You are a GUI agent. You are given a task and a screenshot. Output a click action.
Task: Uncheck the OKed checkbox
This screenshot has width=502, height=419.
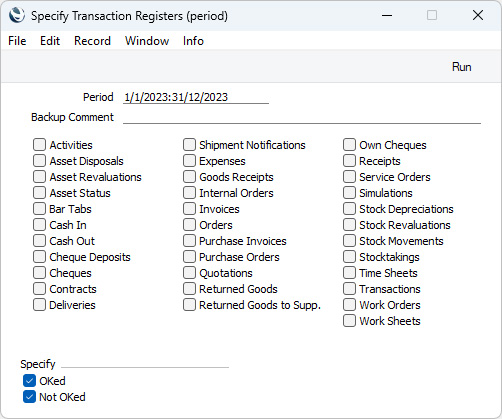point(29,381)
